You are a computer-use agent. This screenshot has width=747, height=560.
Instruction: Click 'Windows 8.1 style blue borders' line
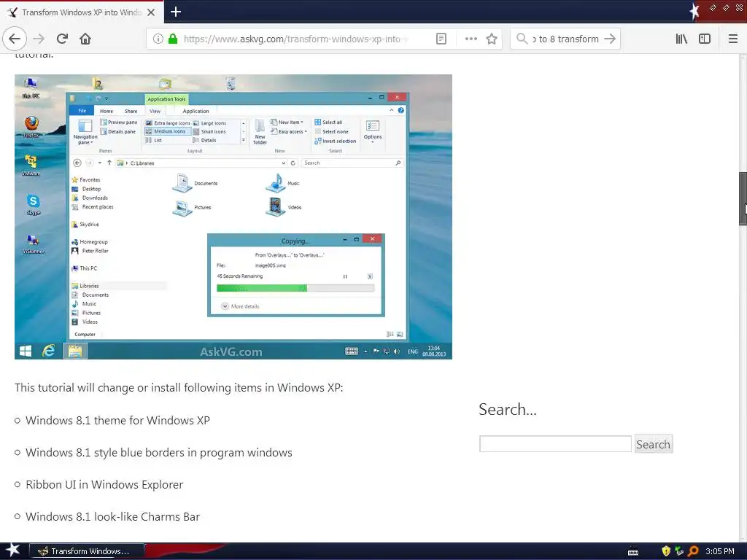[158, 453]
